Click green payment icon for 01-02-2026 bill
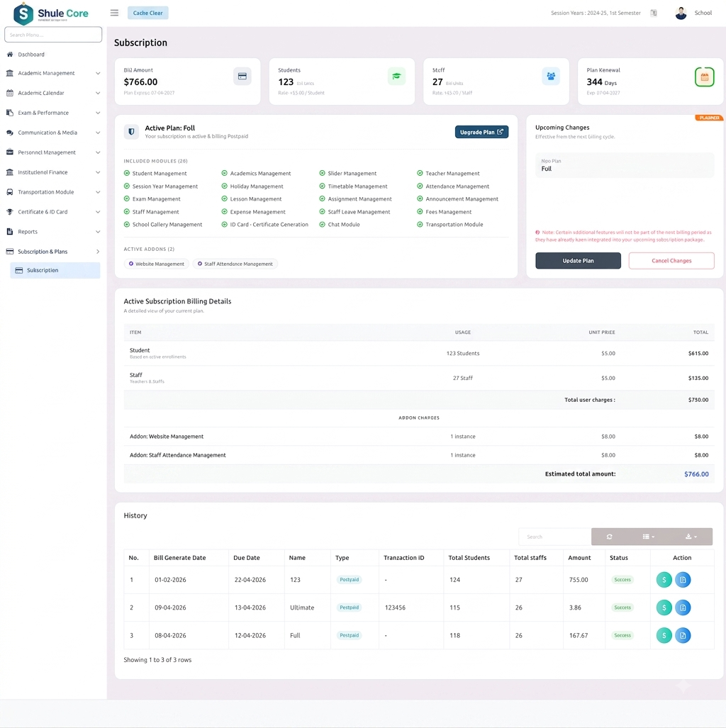This screenshot has height=728, width=726. [x=664, y=580]
